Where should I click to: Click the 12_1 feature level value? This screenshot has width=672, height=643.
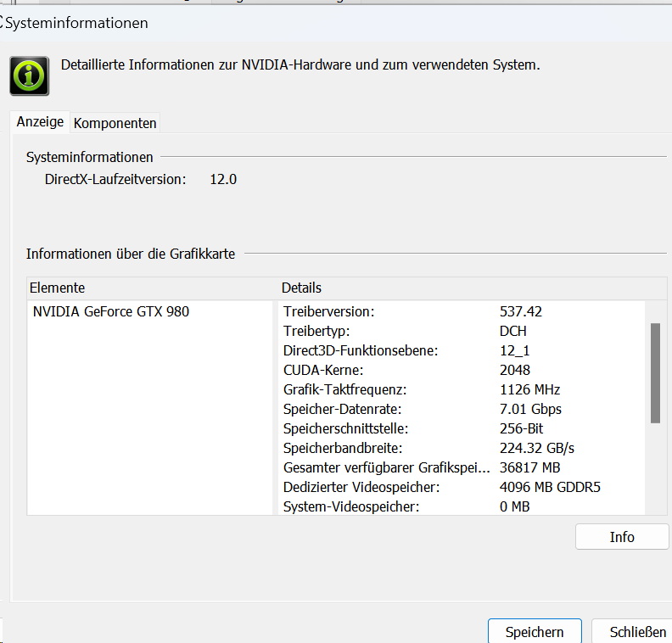click(x=515, y=351)
